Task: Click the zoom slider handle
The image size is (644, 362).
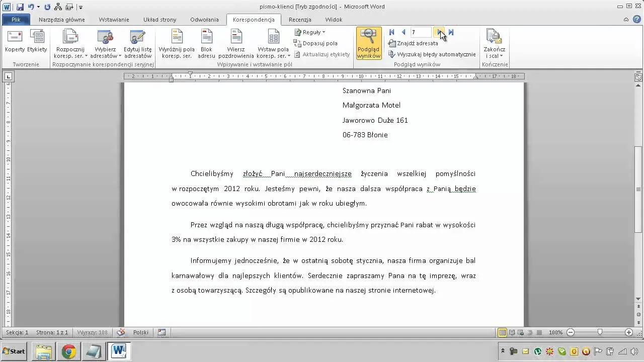Action: click(x=600, y=332)
